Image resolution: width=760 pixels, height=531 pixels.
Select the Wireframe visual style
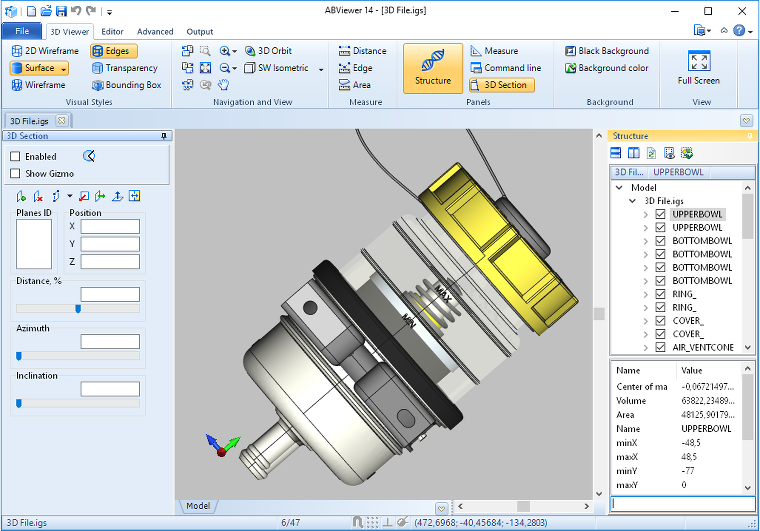pyautogui.click(x=38, y=85)
